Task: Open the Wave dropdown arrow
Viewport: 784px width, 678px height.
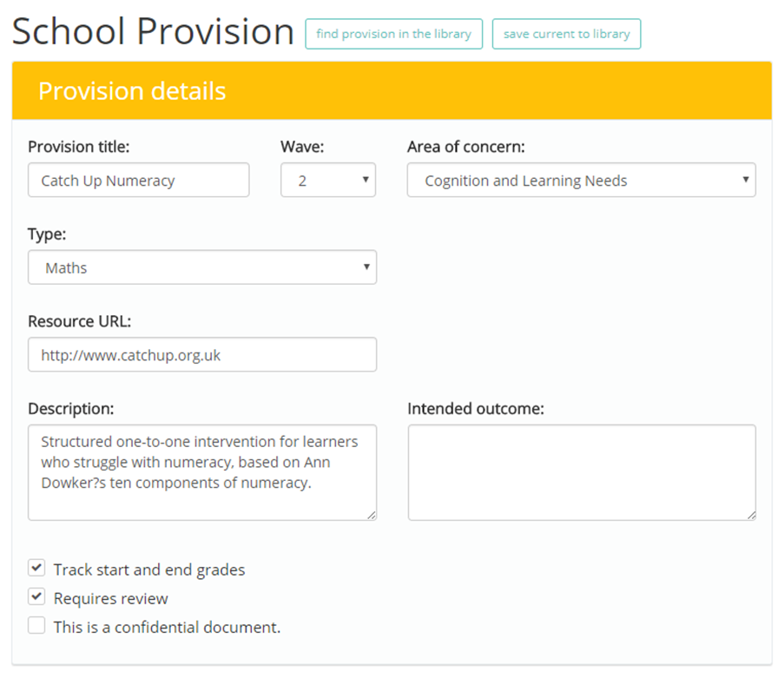Action: click(366, 180)
